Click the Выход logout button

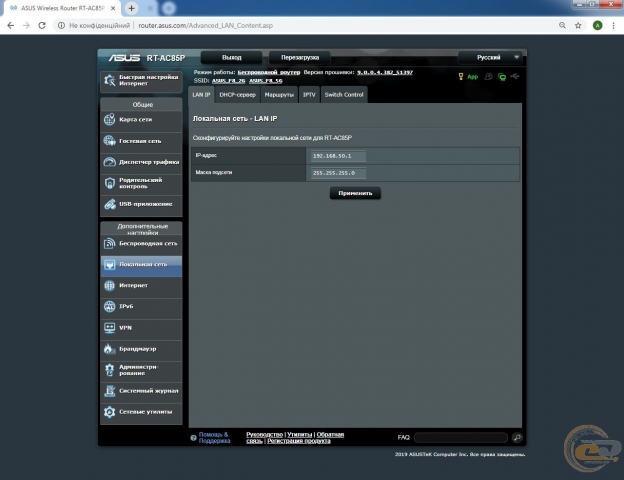(x=232, y=58)
